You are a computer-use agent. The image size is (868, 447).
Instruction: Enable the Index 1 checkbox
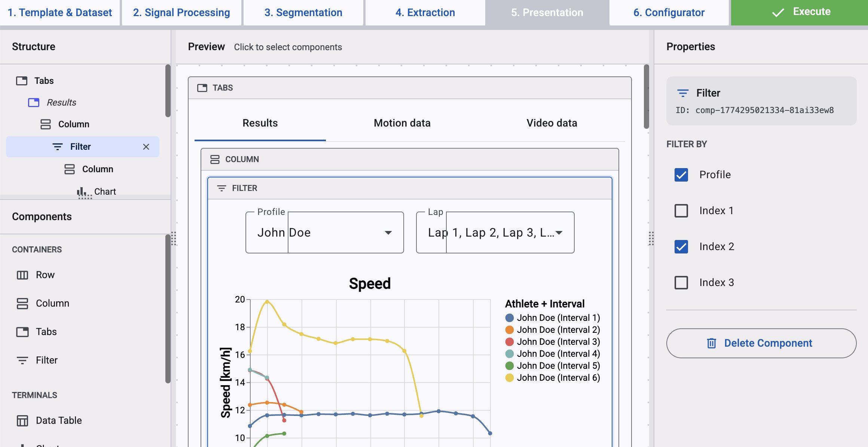[x=681, y=211]
